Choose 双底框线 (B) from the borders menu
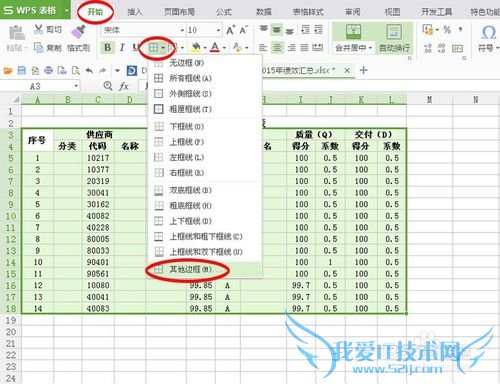This screenshot has width=500, height=384. [205, 190]
